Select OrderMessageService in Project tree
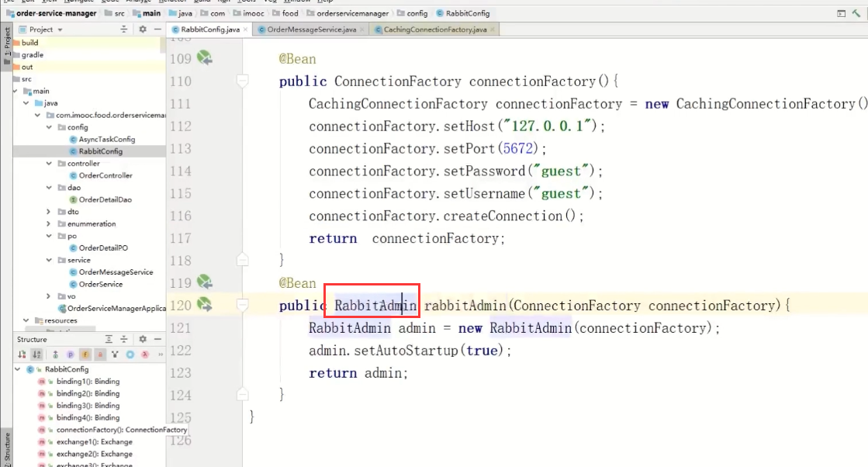868x467 pixels. point(111,272)
